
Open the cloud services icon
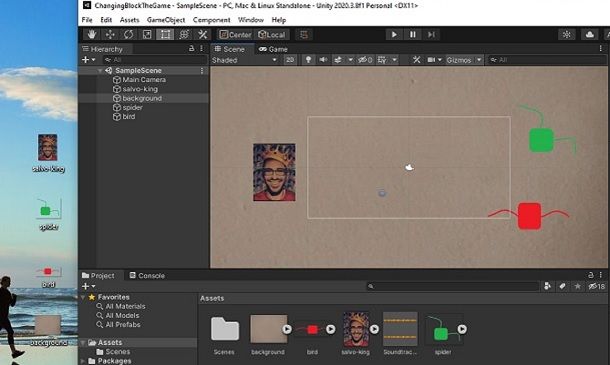pos(589,35)
